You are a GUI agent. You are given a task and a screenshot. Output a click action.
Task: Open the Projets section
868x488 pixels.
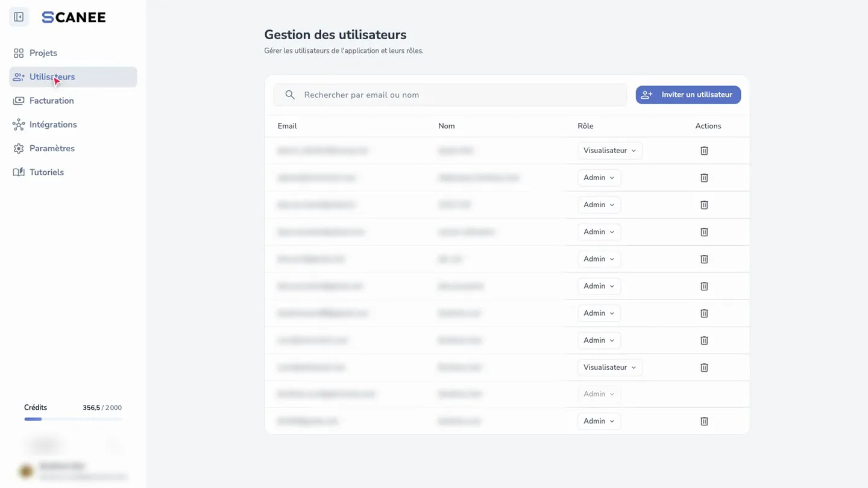pos(73,53)
